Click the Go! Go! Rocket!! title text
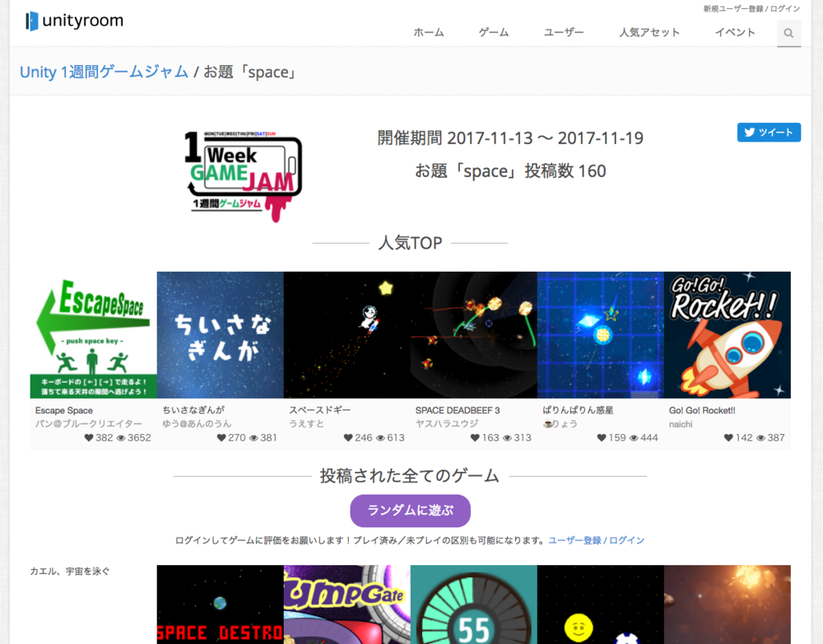The image size is (823, 644). (702, 410)
